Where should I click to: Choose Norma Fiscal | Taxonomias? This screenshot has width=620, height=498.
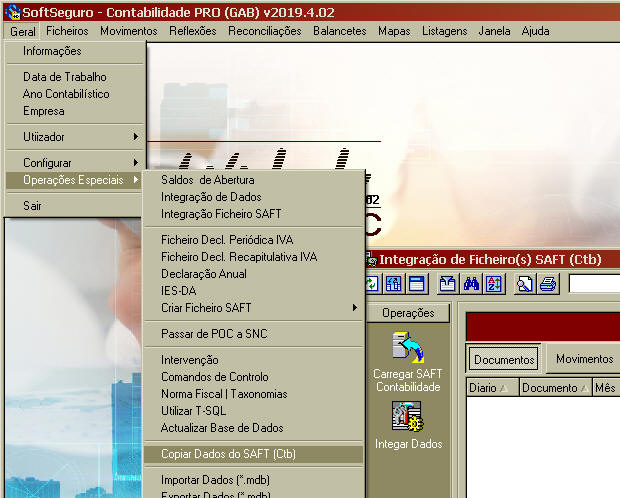(x=253, y=394)
